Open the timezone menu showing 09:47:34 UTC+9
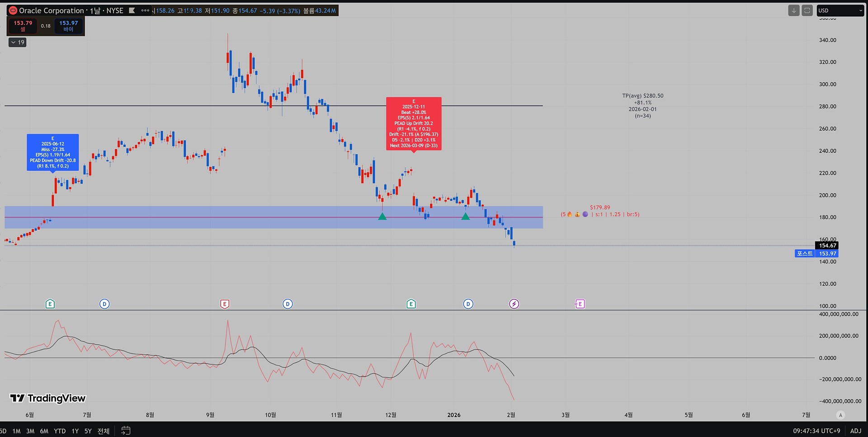Screen dimensions: 868x437 (x=816, y=431)
